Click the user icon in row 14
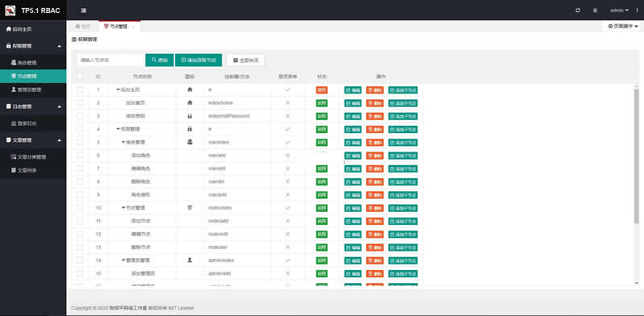Viewport: 644px width, 316px height. 189,260
